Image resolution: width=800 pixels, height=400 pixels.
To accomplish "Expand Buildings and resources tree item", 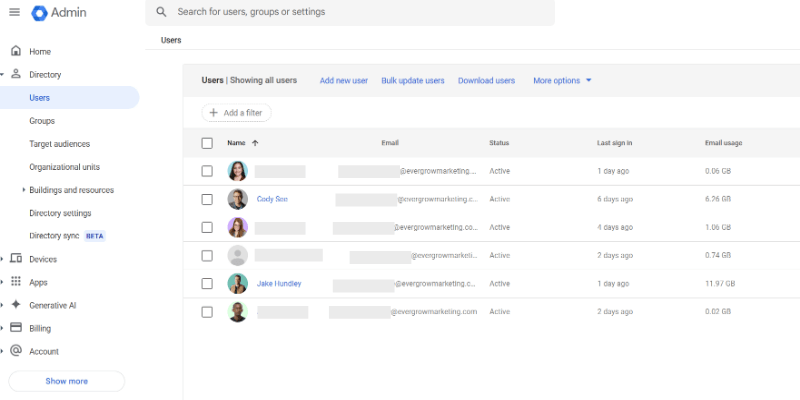I will click(x=23, y=190).
